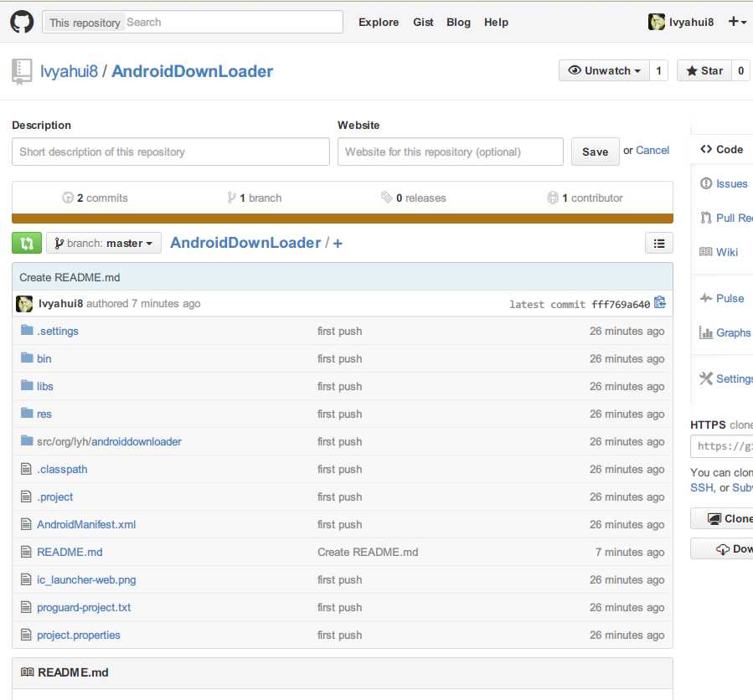Open the Ivyahui8 username in the header
Screen dimensions: 753x700
point(691,22)
